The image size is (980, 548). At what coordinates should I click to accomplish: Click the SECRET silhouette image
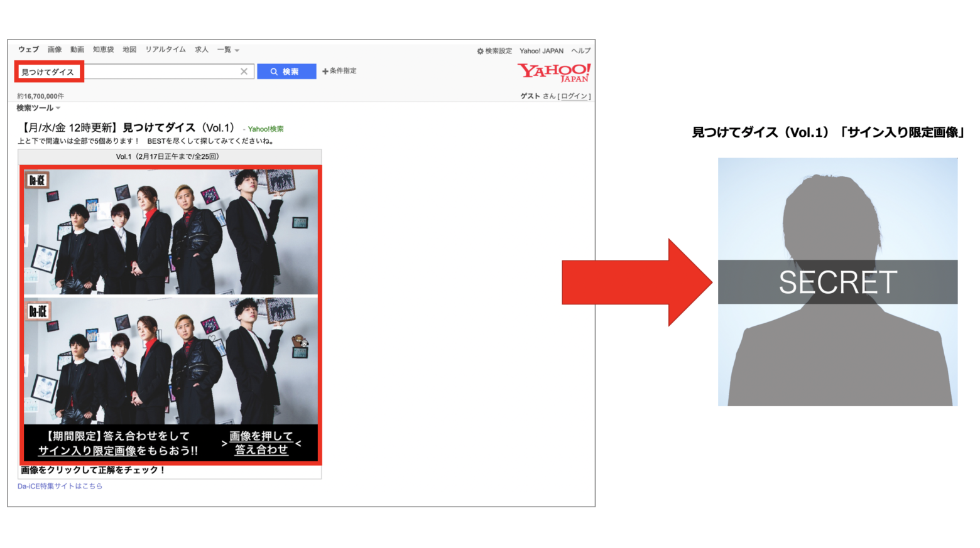[837, 282]
